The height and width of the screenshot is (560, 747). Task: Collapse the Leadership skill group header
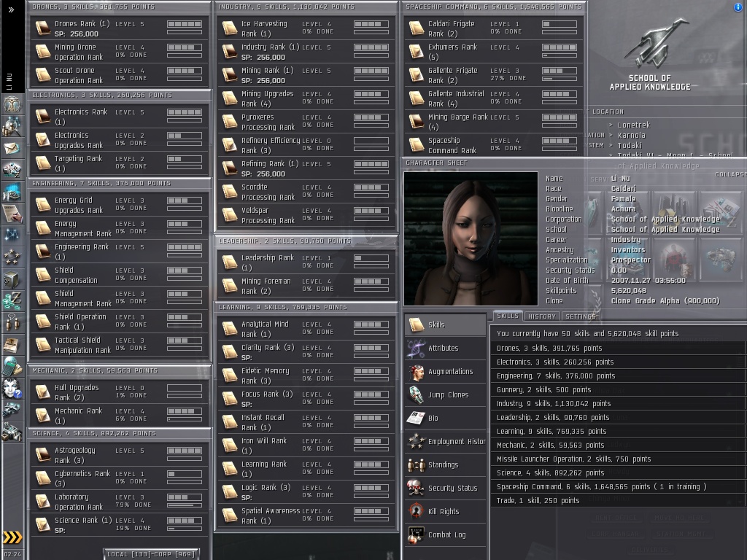306,241
